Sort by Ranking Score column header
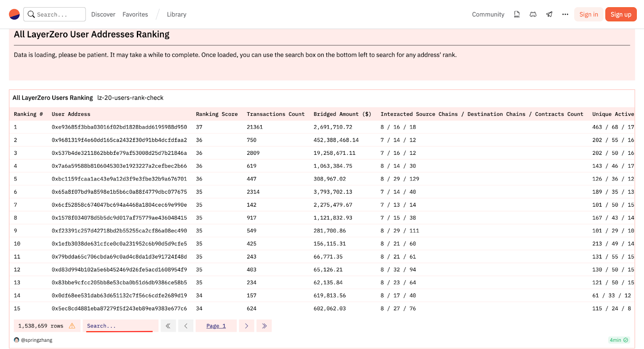 (x=217, y=114)
